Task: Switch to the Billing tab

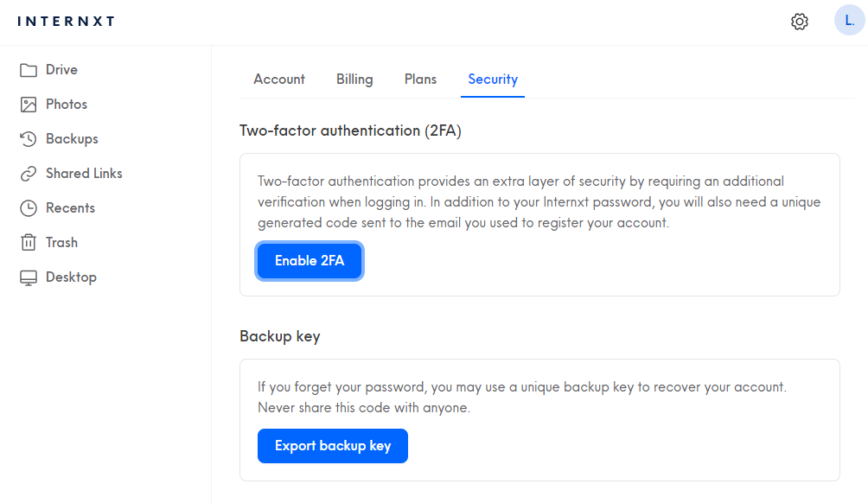Action: click(354, 80)
